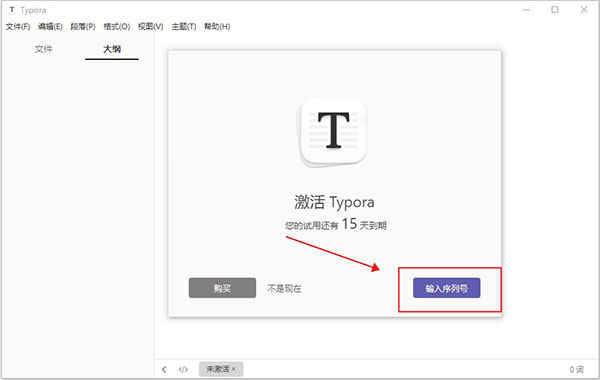
Task: Open the 文件(F) menu
Action: point(18,27)
